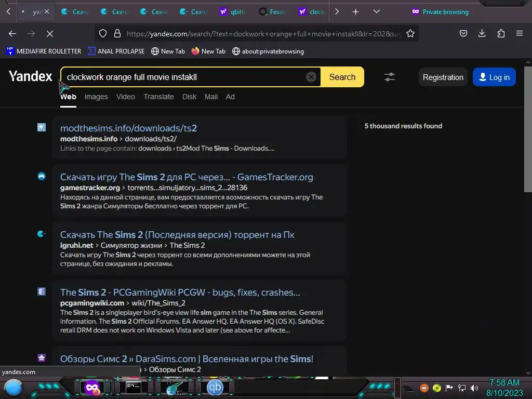Open the about:privatebrowsing bookmark

[x=268, y=51]
